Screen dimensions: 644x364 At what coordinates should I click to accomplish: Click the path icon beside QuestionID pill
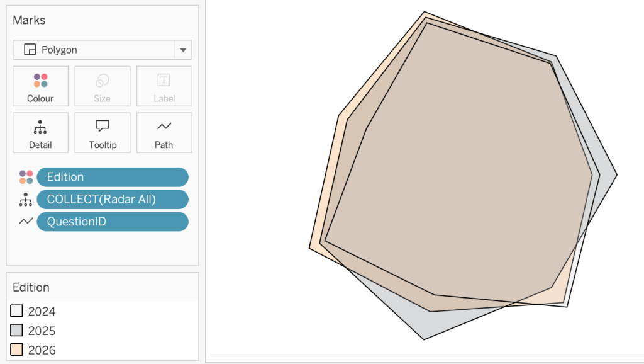click(26, 222)
